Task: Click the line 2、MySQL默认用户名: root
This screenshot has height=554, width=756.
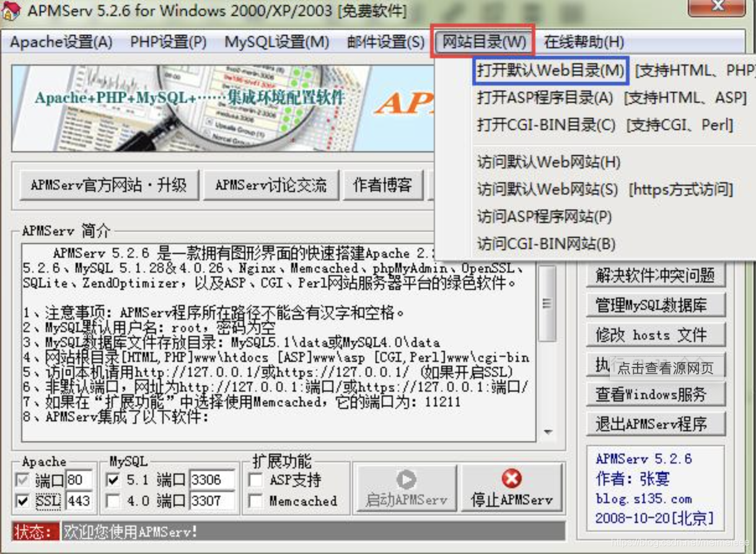Action: coord(149,328)
